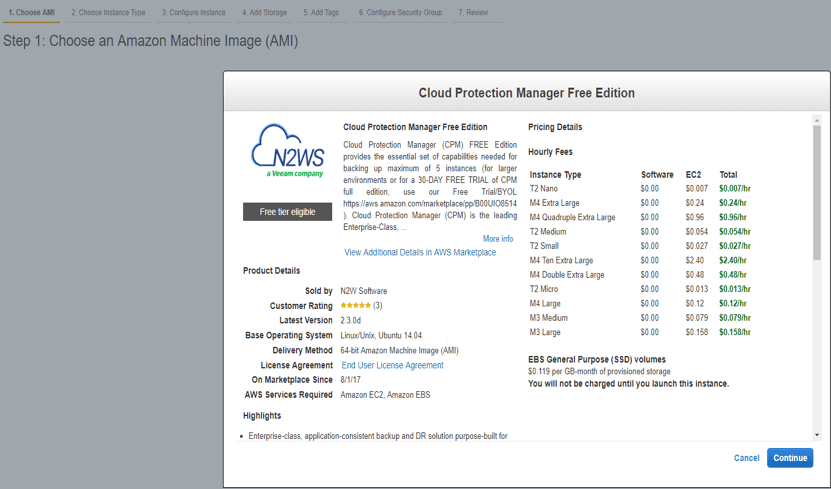Select M4 Double Extra Large row
The height and width of the screenshot is (489, 831).
click(x=640, y=274)
